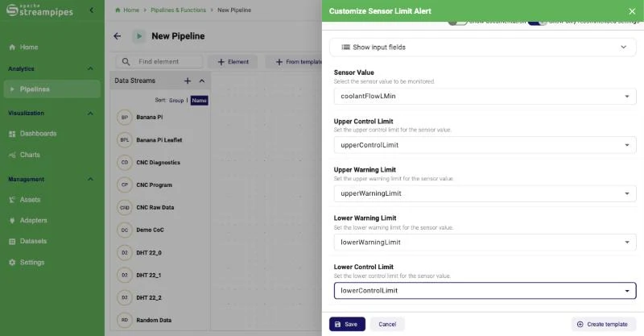This screenshot has width=644, height=336.
Task: Click the StreamPipes logo
Action: [x=39, y=10]
